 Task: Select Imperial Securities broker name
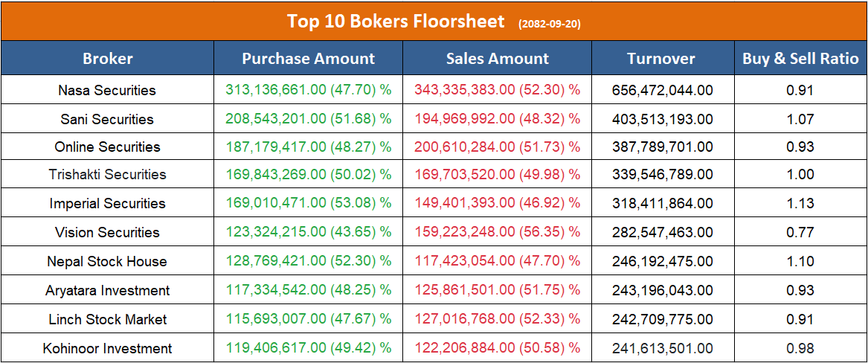107,203
